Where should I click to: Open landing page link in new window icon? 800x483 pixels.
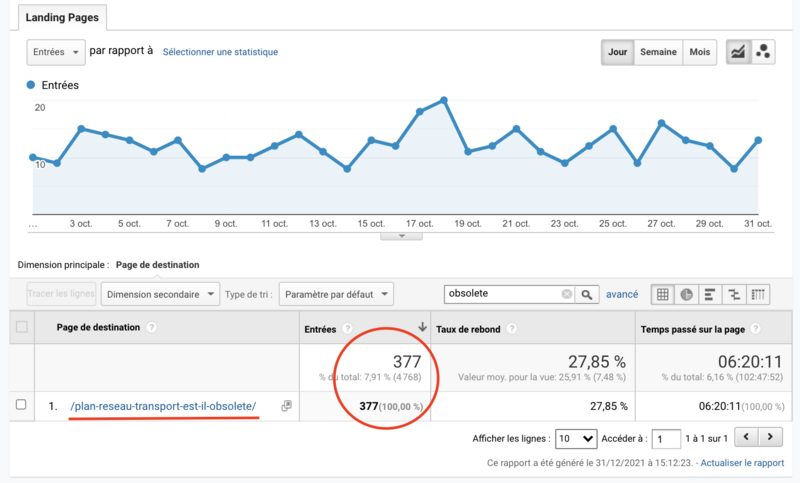pos(286,406)
